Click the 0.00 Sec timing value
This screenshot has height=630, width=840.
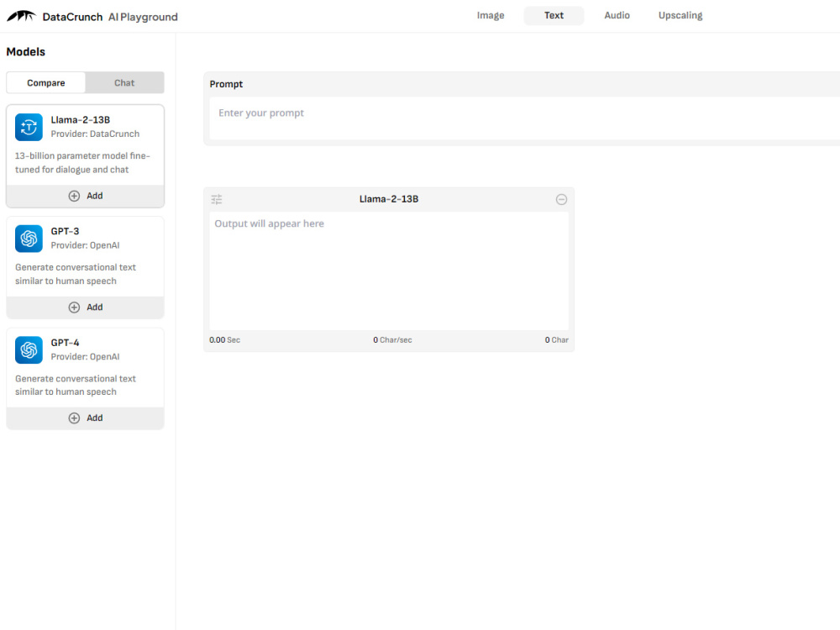tap(224, 340)
